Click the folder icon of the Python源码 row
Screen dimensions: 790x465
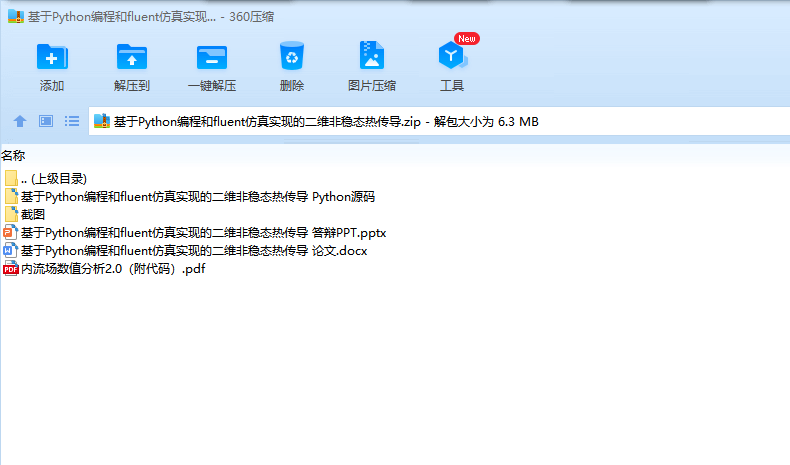tap(11, 197)
